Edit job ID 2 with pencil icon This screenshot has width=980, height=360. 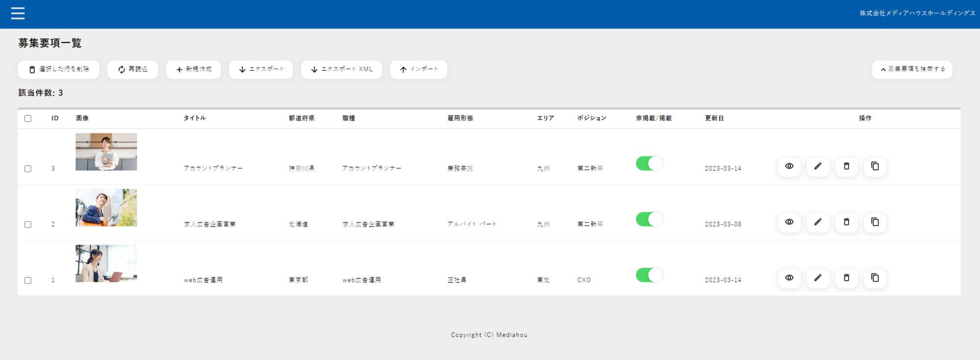[x=818, y=222]
